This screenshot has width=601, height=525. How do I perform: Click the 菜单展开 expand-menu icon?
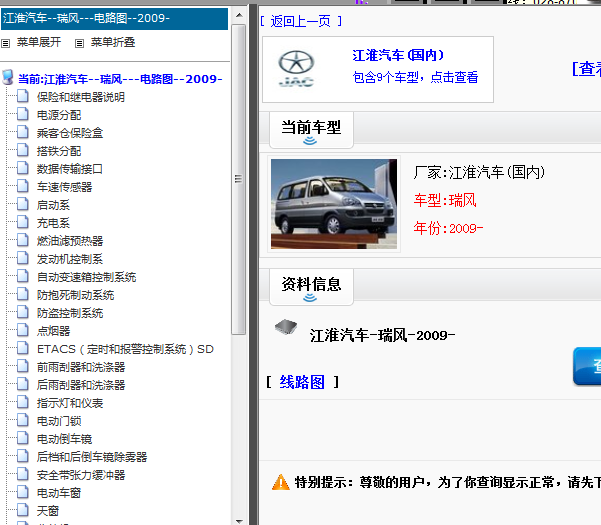5,43
